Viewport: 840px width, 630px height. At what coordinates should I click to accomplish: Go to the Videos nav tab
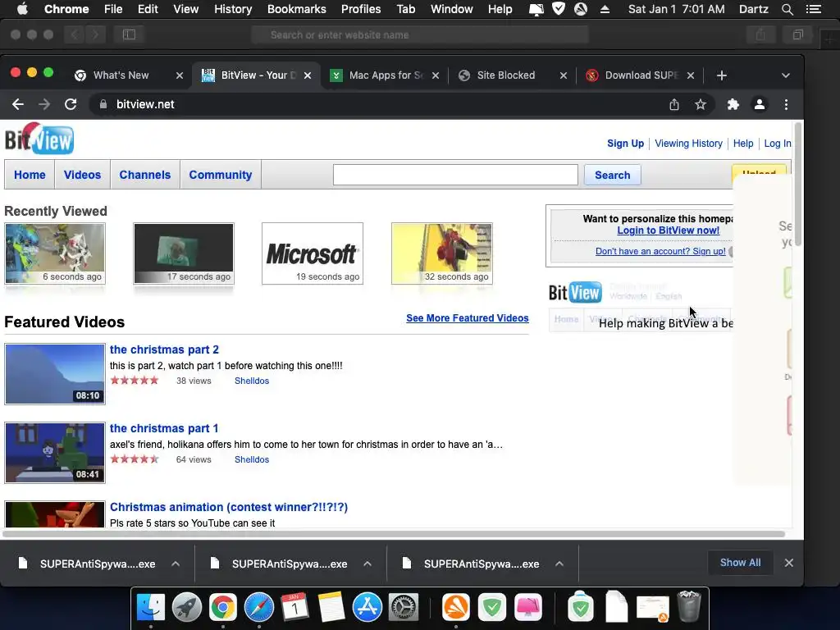click(83, 175)
